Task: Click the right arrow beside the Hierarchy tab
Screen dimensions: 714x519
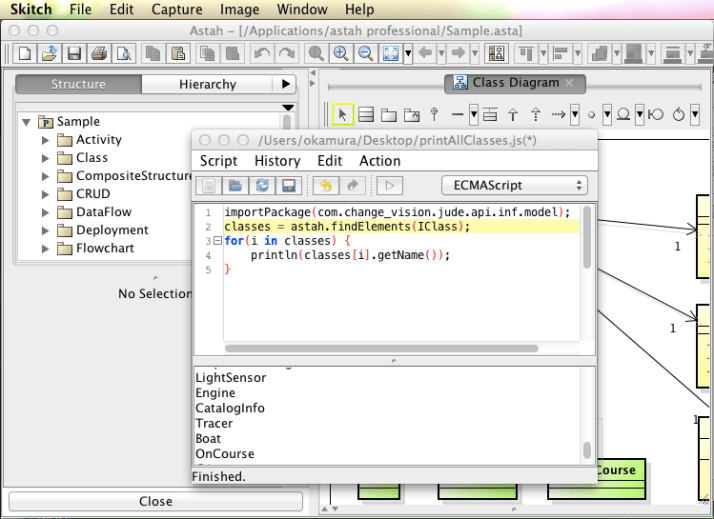Action: click(286, 84)
